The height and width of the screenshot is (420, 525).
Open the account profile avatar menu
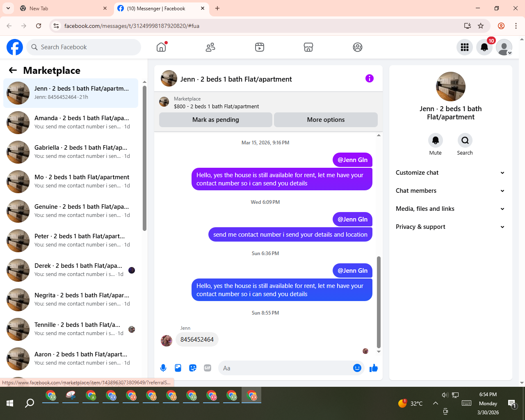504,47
